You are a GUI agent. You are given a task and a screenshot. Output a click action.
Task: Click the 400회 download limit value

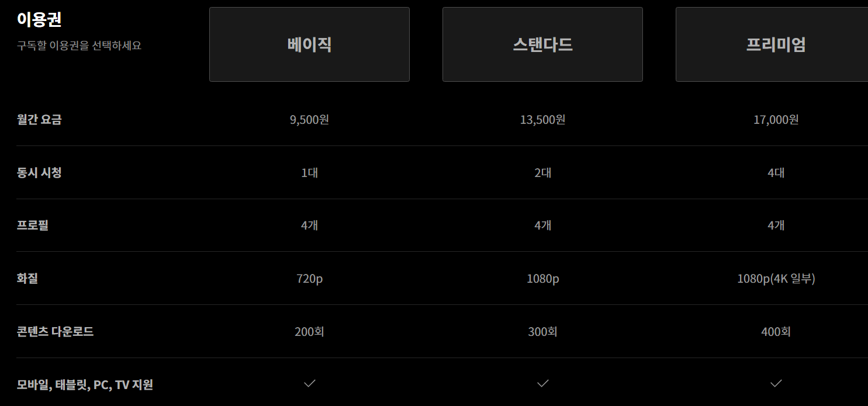[x=775, y=331]
